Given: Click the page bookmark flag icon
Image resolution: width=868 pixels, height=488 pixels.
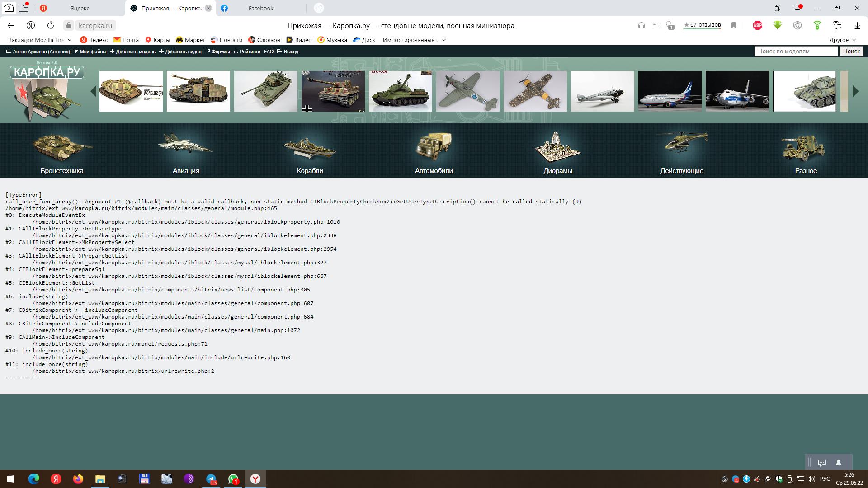Looking at the screenshot, I should 734,26.
